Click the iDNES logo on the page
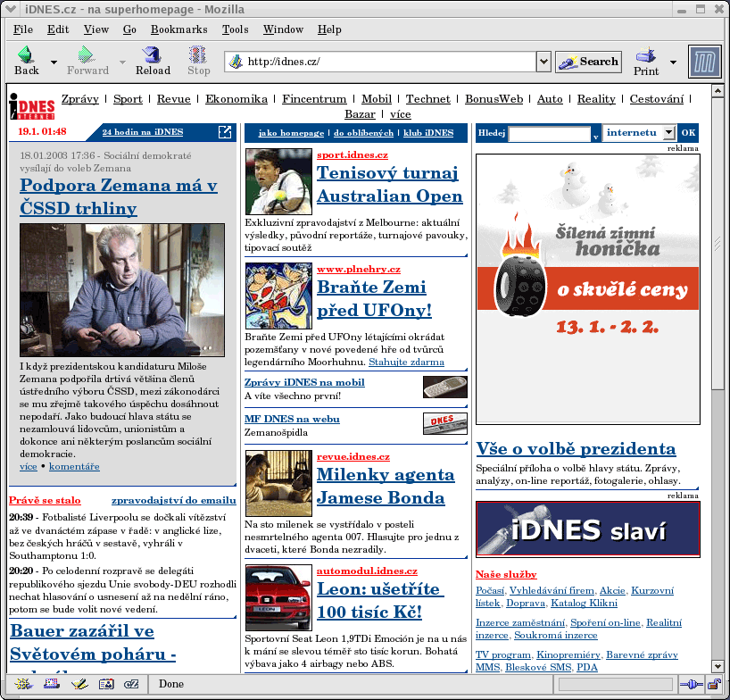 (31, 105)
